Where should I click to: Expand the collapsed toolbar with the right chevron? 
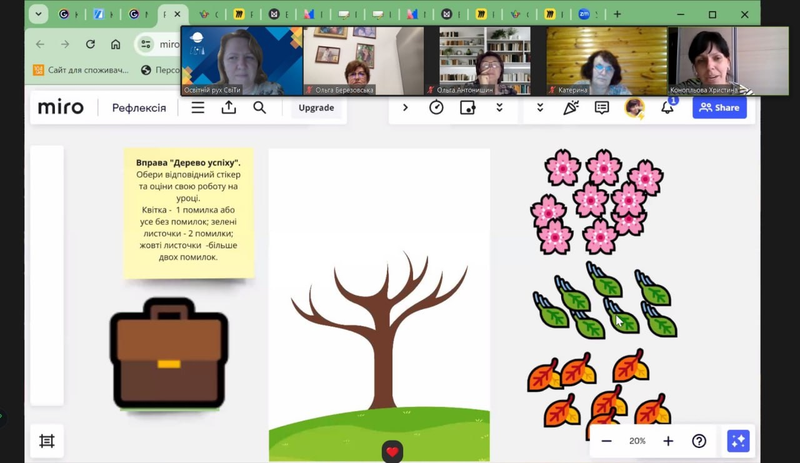coord(406,108)
